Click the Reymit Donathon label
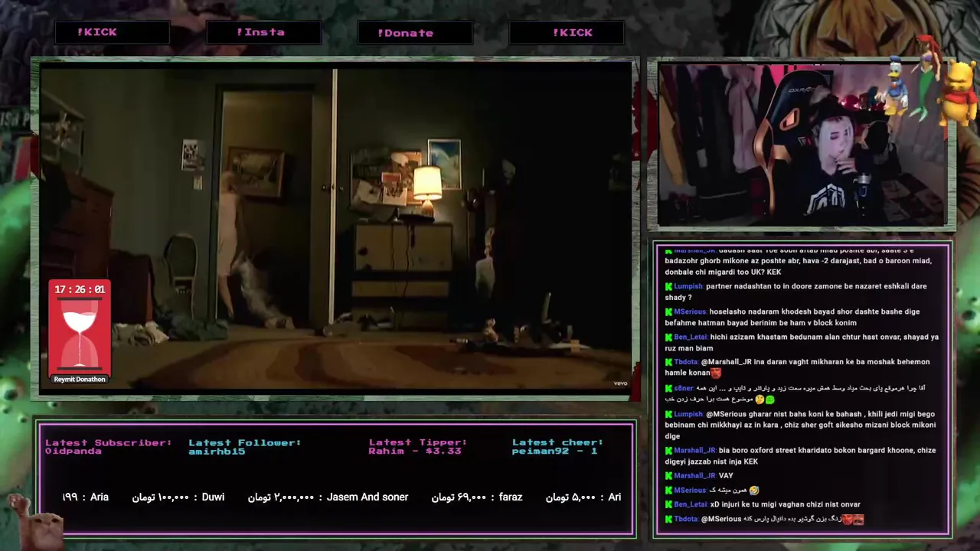The height and width of the screenshot is (551, 980). (80, 379)
